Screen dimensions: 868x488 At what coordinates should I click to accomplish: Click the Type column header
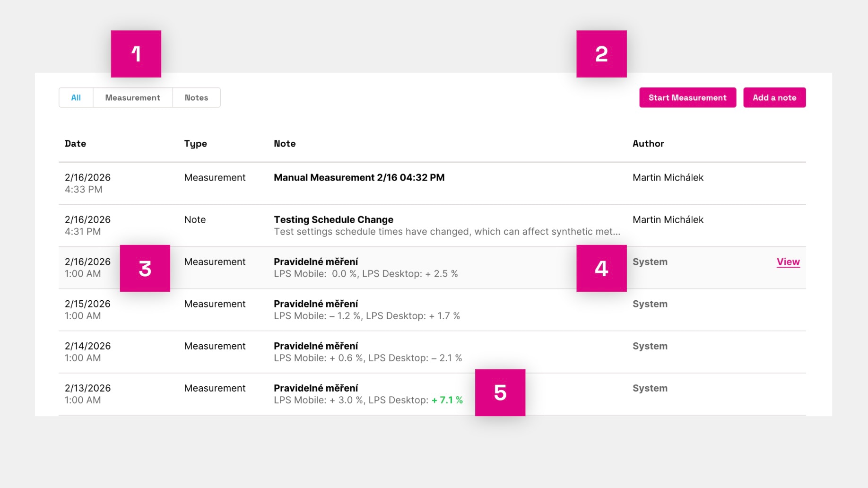coord(195,144)
